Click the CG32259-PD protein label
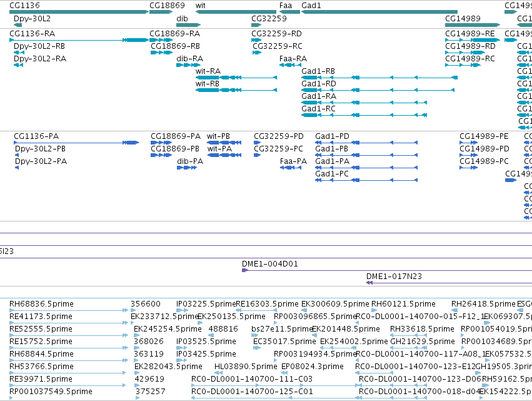Screen dimensions: 532x401 [x=279, y=136]
